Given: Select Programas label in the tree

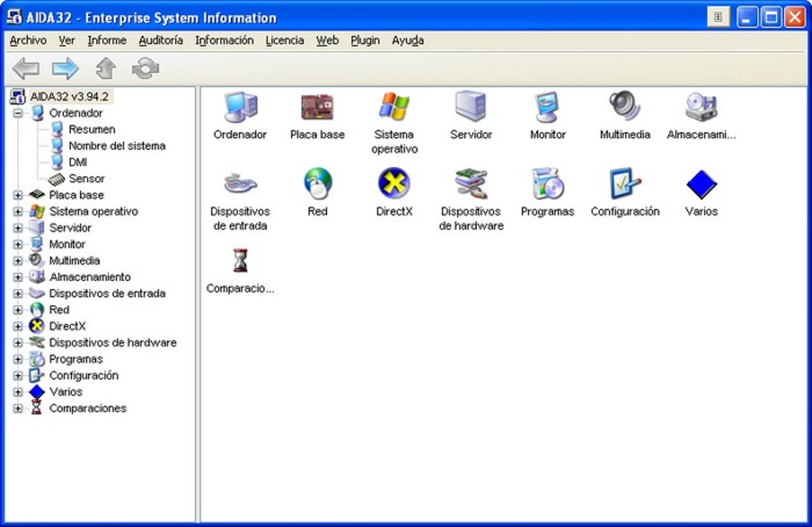Looking at the screenshot, I should [x=76, y=359].
